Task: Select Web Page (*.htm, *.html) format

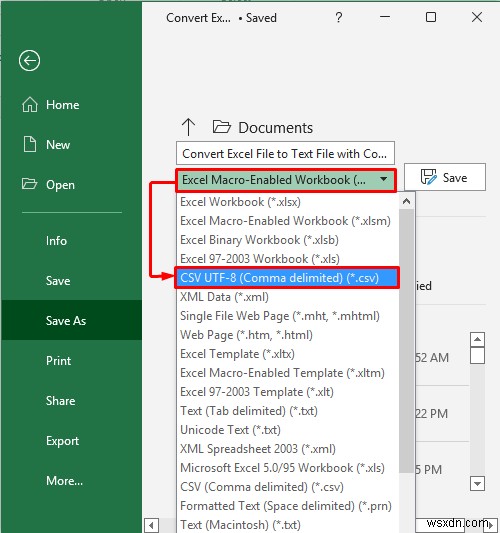Action: pyautogui.click(x=288, y=335)
